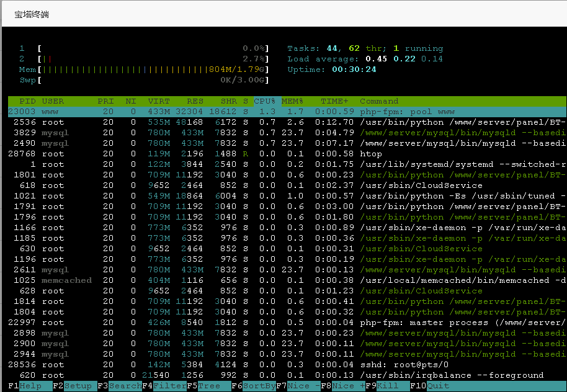Select xe-daemon process PID 1166
This screenshot has width=567, height=392.
(287, 228)
